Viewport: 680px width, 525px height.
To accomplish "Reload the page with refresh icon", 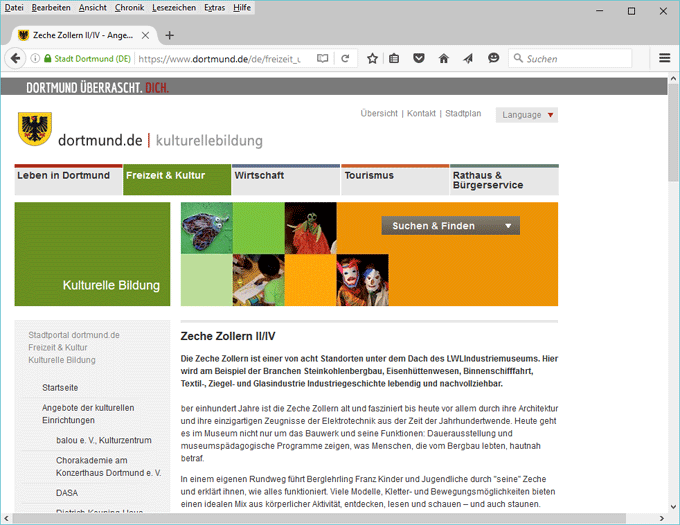I will click(x=345, y=58).
